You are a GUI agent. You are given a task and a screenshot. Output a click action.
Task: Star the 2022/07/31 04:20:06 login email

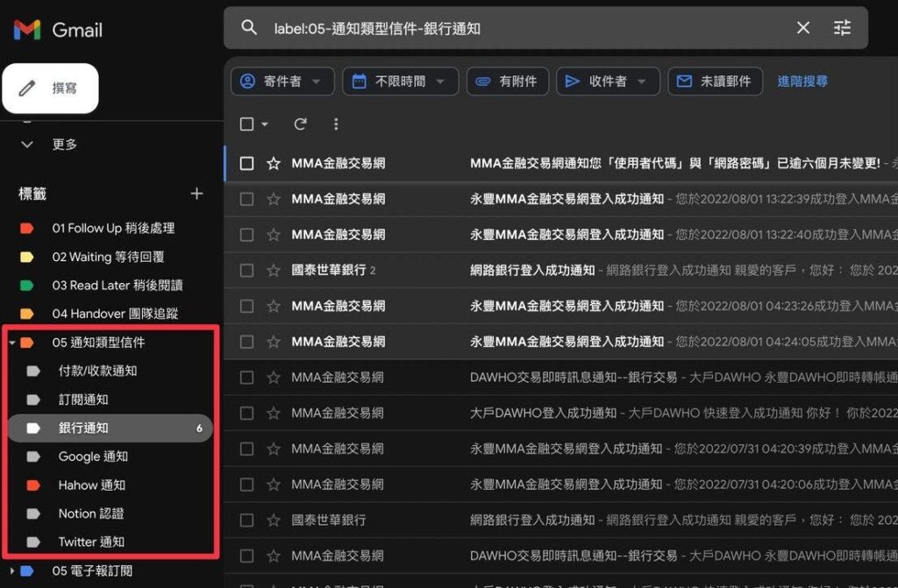click(274, 485)
